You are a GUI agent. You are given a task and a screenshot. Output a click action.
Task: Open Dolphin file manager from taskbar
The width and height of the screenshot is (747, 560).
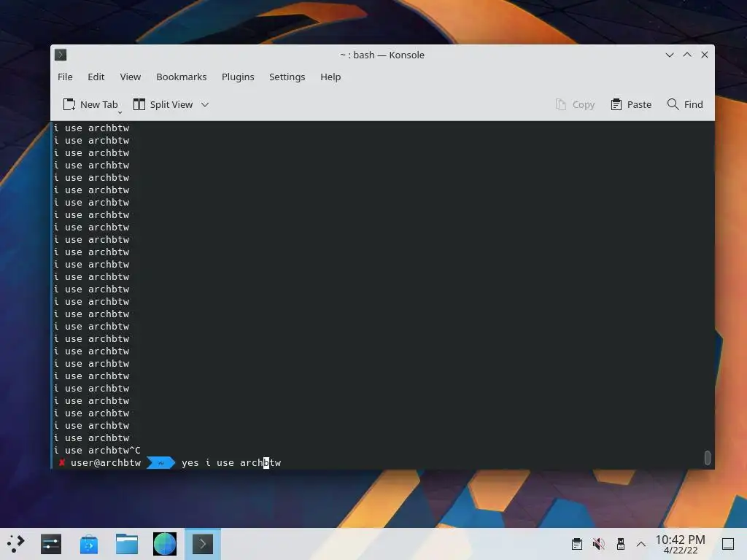click(127, 543)
